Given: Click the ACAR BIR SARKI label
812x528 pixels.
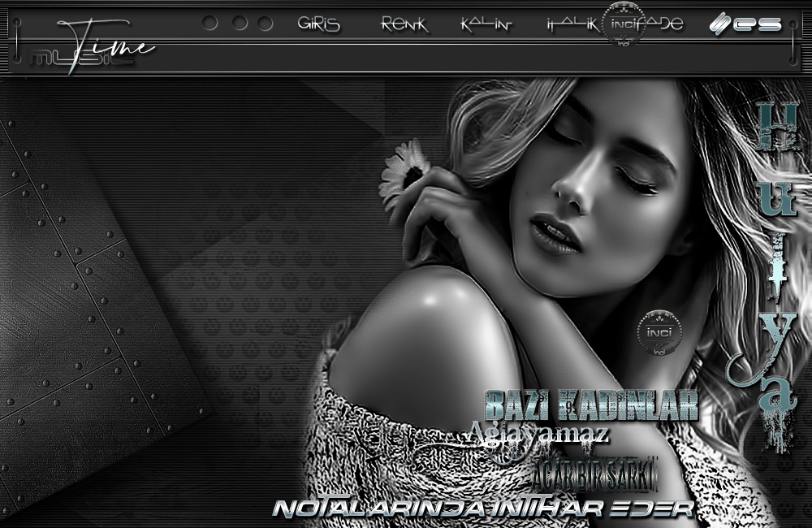Looking at the screenshot, I should coord(596,476).
